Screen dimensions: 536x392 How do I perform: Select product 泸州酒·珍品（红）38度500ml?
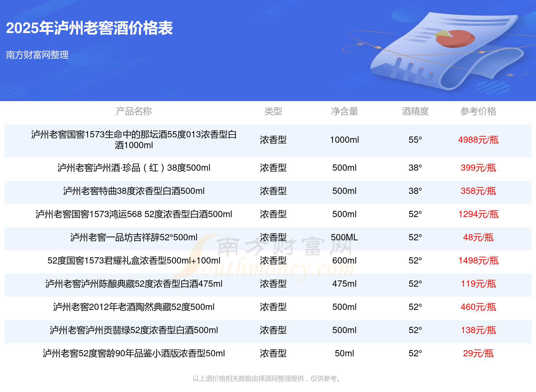pos(134,168)
